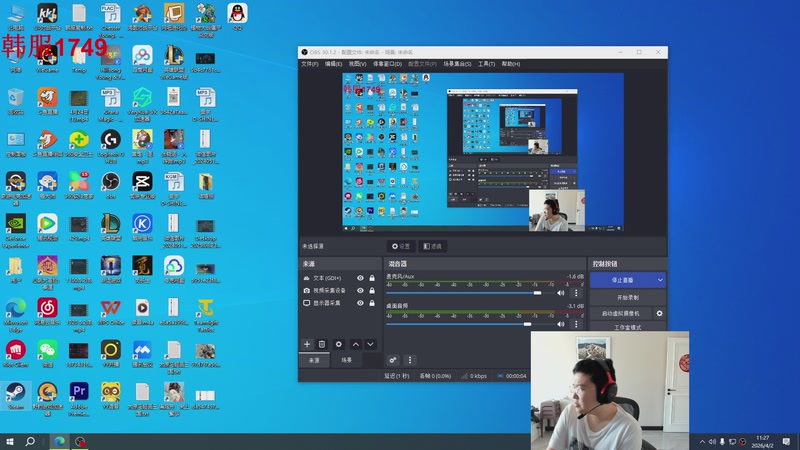Viewport: 800px width, 450px height.
Task: Click the 工作室模式 button
Action: [628, 328]
